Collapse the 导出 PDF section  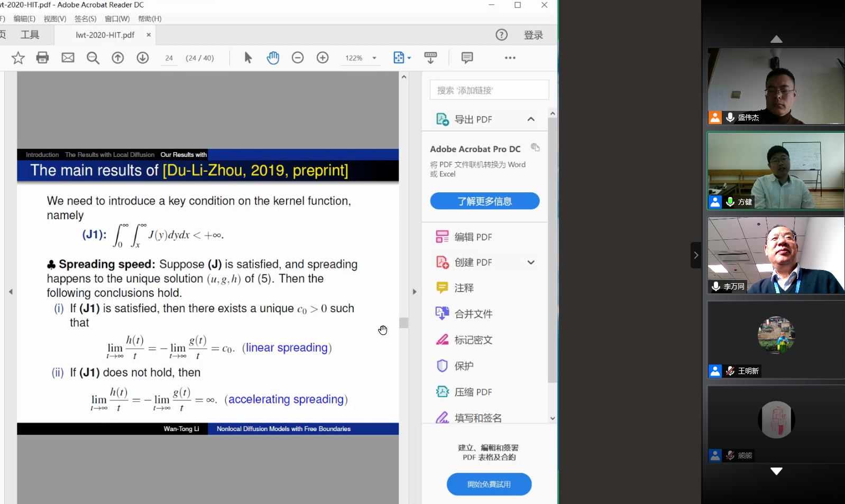pos(531,119)
